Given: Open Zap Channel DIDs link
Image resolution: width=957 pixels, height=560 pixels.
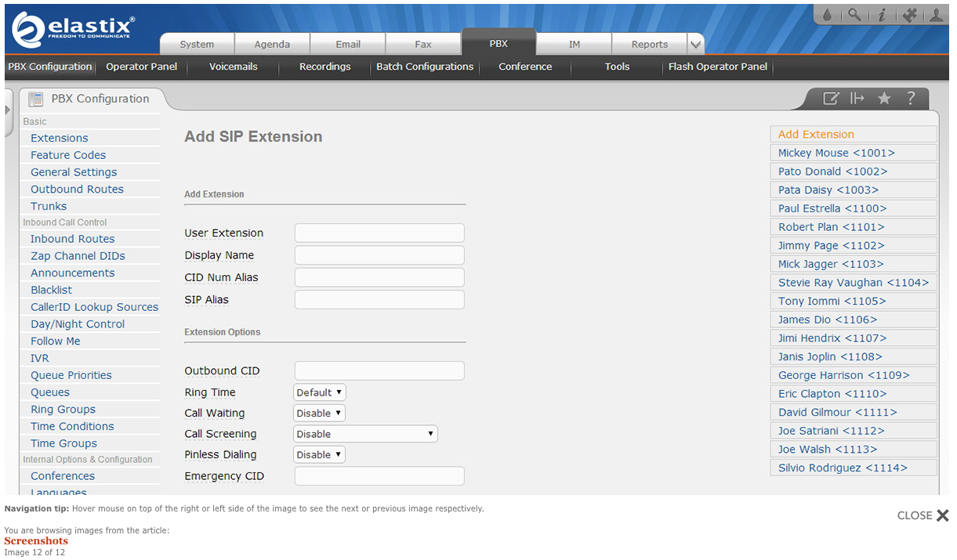Looking at the screenshot, I should (x=78, y=256).
